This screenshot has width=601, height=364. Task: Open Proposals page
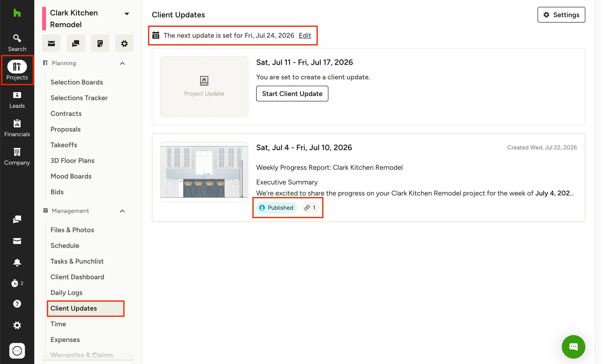point(65,129)
